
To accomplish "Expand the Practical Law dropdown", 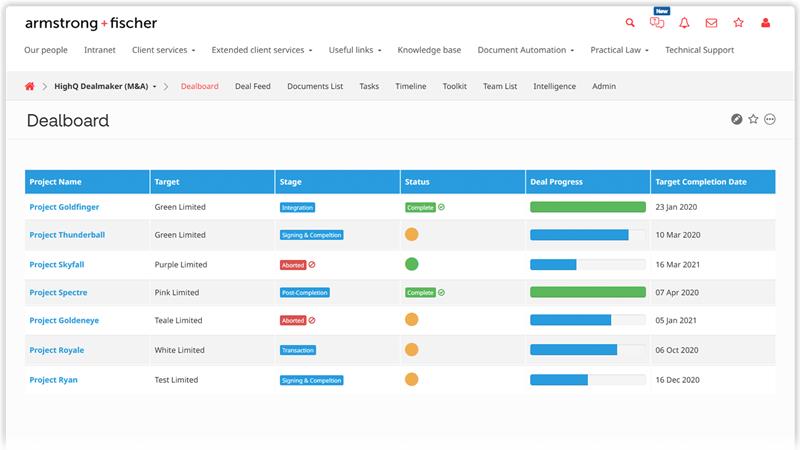I will [619, 50].
